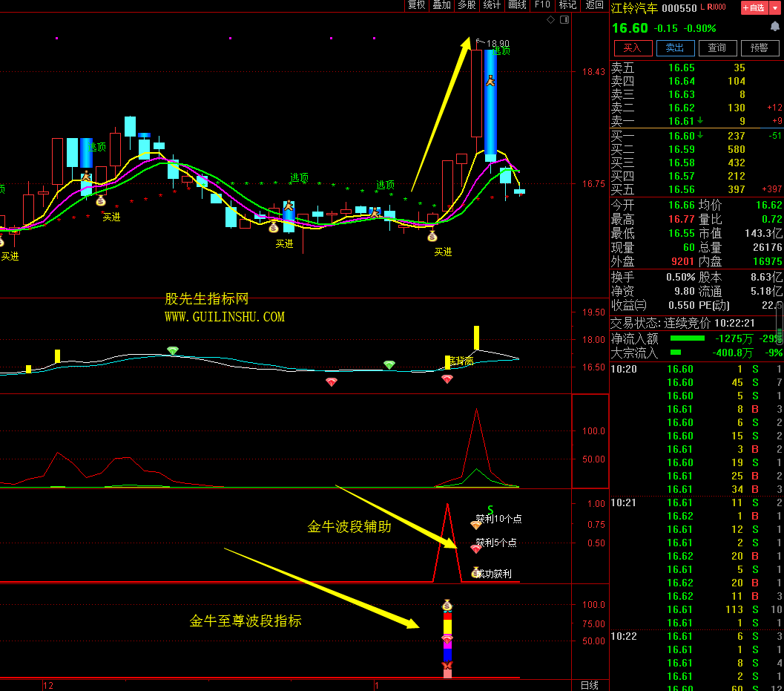Open the 统计 statistics menu
The image size is (784, 691).
(492, 5)
